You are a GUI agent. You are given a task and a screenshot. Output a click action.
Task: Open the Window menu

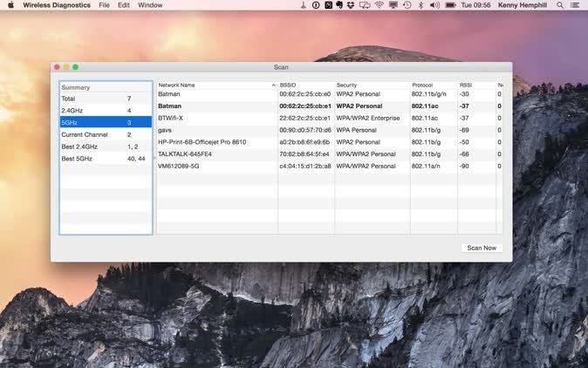point(150,5)
